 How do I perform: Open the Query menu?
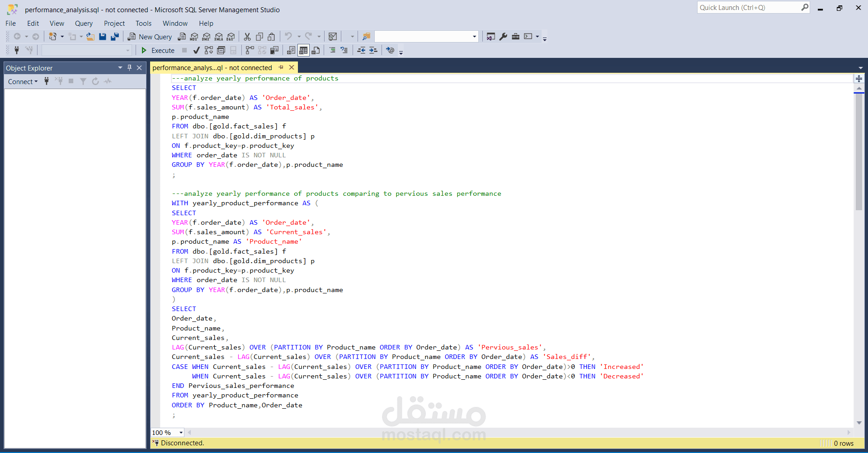[x=84, y=24]
